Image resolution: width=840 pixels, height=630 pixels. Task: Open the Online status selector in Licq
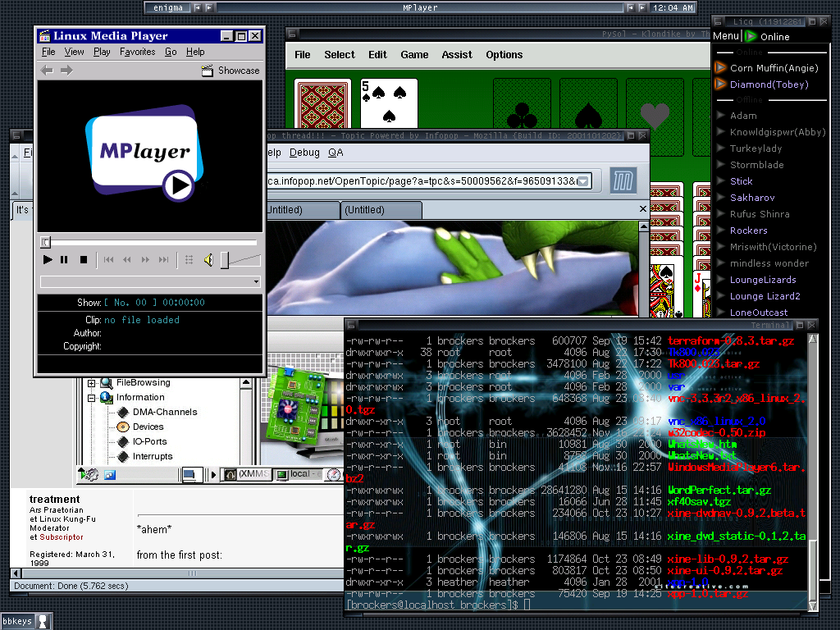768,36
